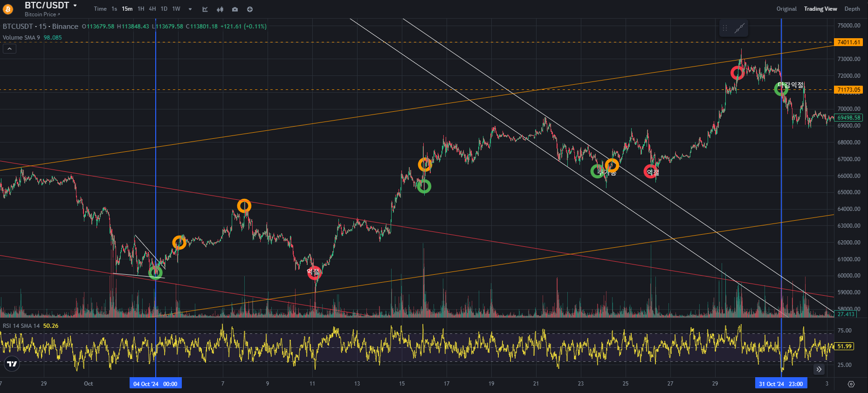This screenshot has height=393, width=868.
Task: Select the 15m interval
Action: click(127, 9)
